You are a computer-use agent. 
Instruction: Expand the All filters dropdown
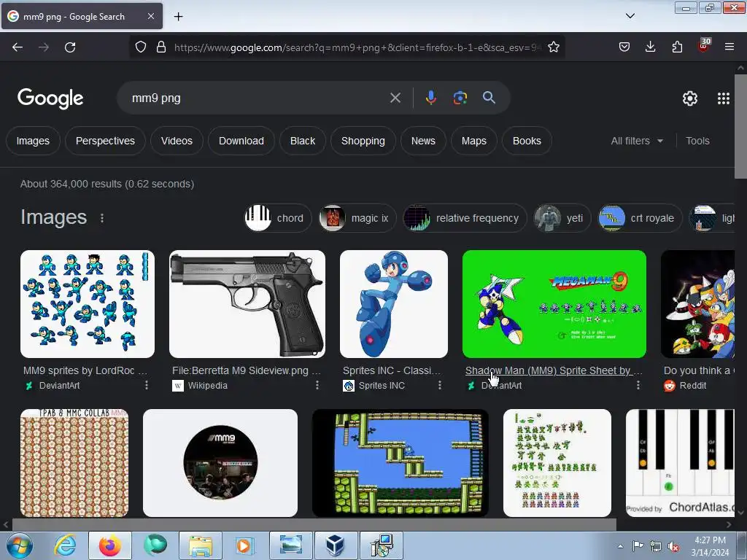(637, 141)
